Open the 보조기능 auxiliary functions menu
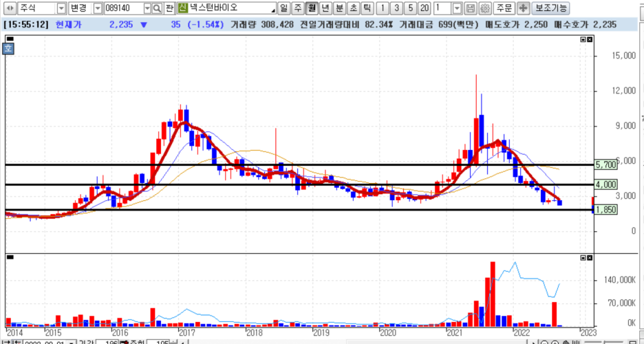The width and height of the screenshot is (644, 344). pyautogui.click(x=550, y=8)
